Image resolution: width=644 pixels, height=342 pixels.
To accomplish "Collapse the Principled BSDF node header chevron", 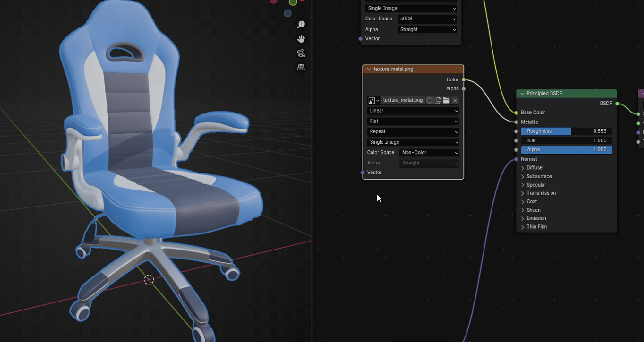I will [x=522, y=94].
